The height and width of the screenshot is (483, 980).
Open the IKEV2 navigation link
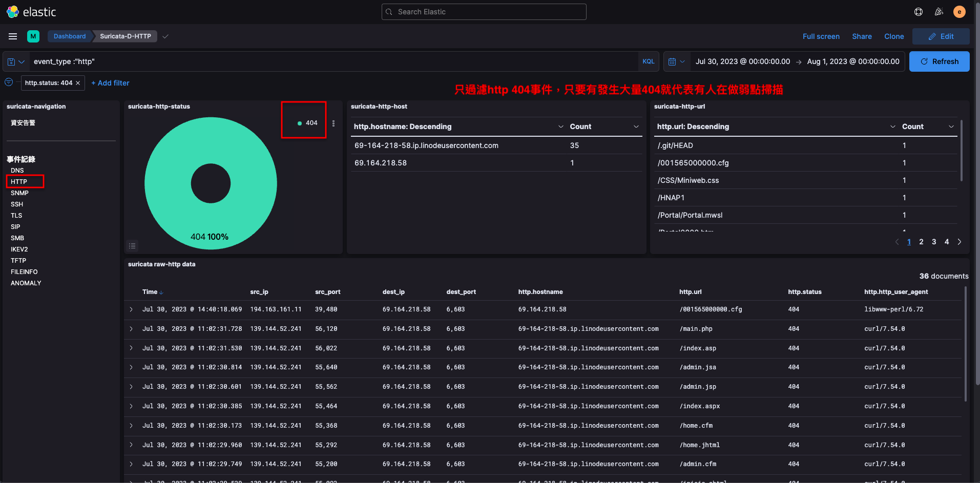pos(19,249)
